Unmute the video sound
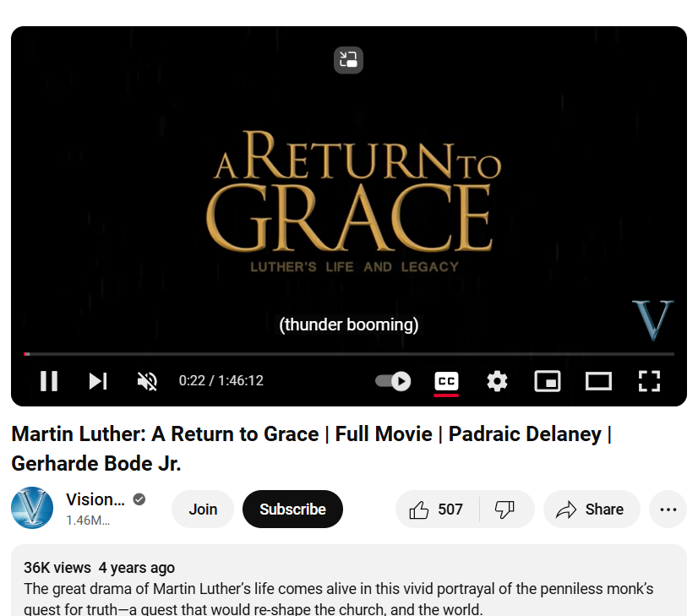Image resolution: width=698 pixels, height=616 pixels. click(147, 381)
